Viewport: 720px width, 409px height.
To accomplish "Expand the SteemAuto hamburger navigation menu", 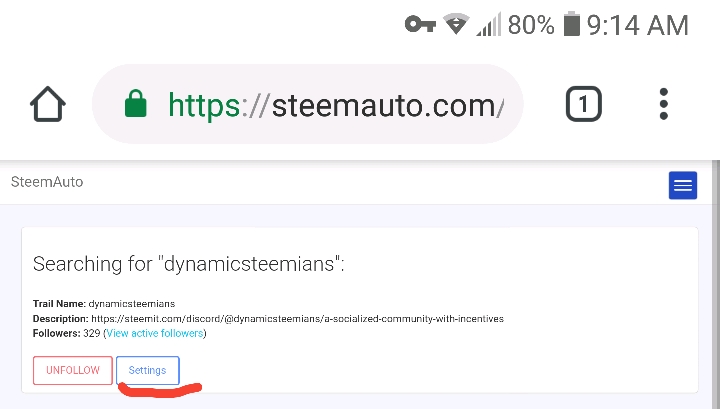I will (x=683, y=185).
